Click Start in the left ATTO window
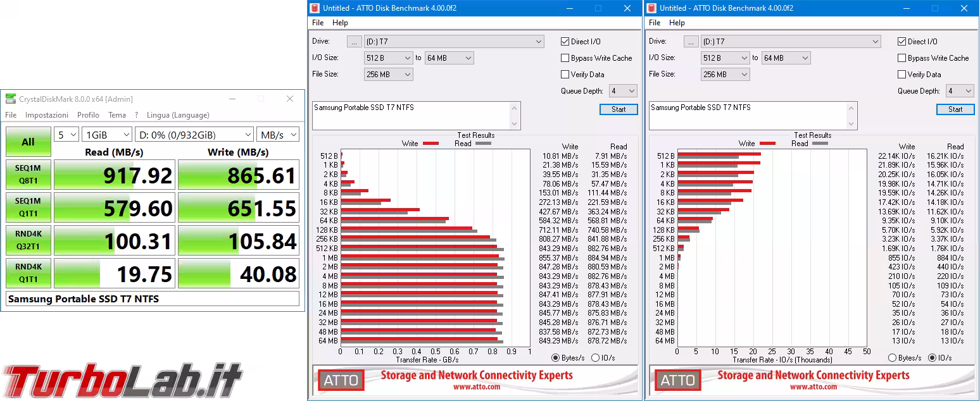This screenshot has height=401, width=980. point(618,109)
